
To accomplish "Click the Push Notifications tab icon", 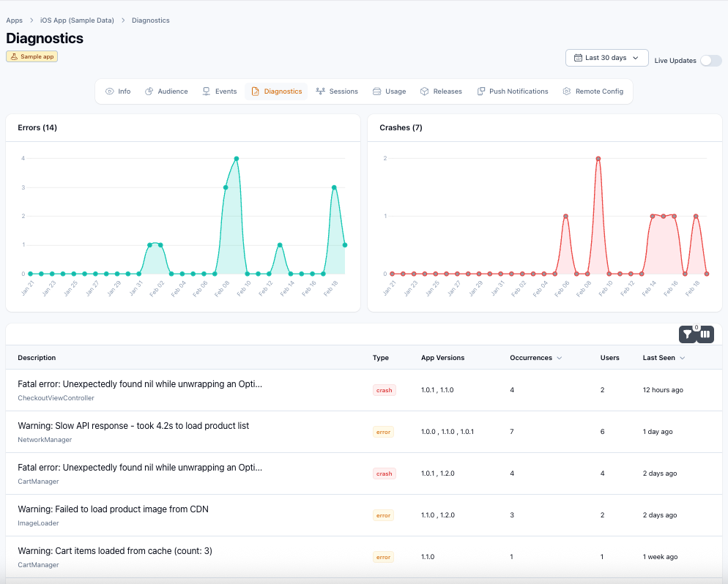I will tap(481, 91).
